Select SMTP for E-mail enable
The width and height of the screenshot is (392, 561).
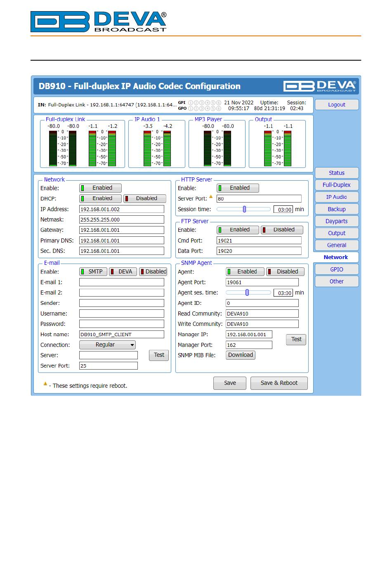(93, 271)
